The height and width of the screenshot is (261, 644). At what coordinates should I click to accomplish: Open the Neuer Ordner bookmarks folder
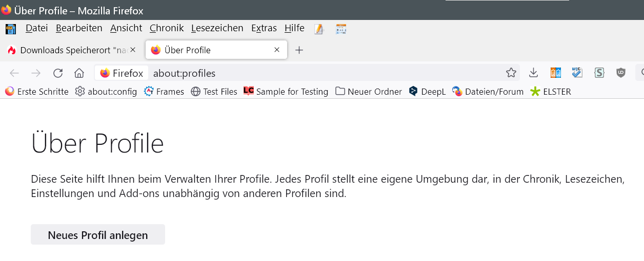coord(369,92)
